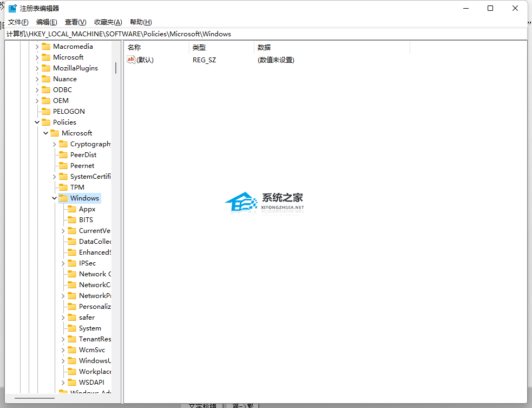The width and height of the screenshot is (532, 408).
Task: Expand the SystemCertificates key
Action: 54,177
